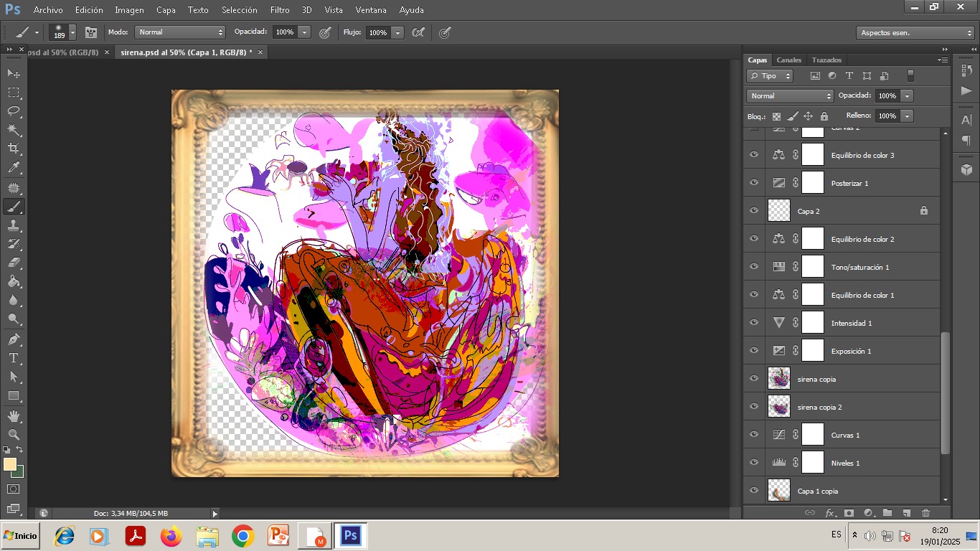Viewport: 980px width, 551px height.
Task: Toggle visibility of sirena copia layer
Action: pyautogui.click(x=754, y=379)
